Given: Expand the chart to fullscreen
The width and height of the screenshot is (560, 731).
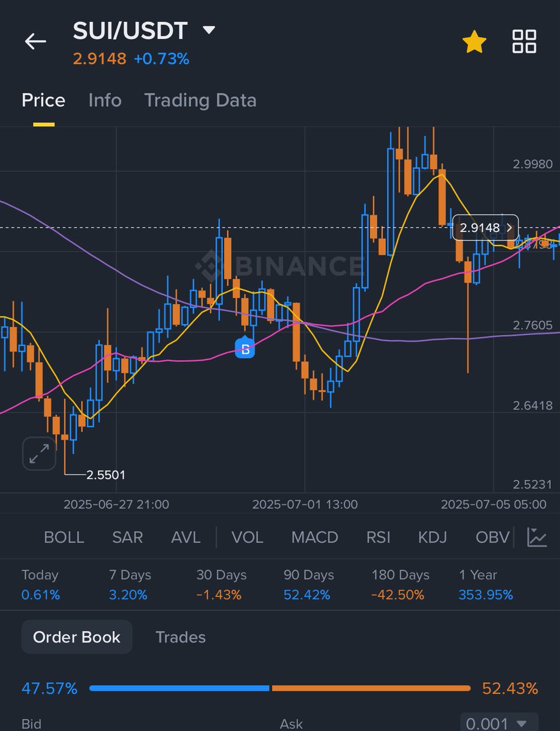Looking at the screenshot, I should point(38,453).
